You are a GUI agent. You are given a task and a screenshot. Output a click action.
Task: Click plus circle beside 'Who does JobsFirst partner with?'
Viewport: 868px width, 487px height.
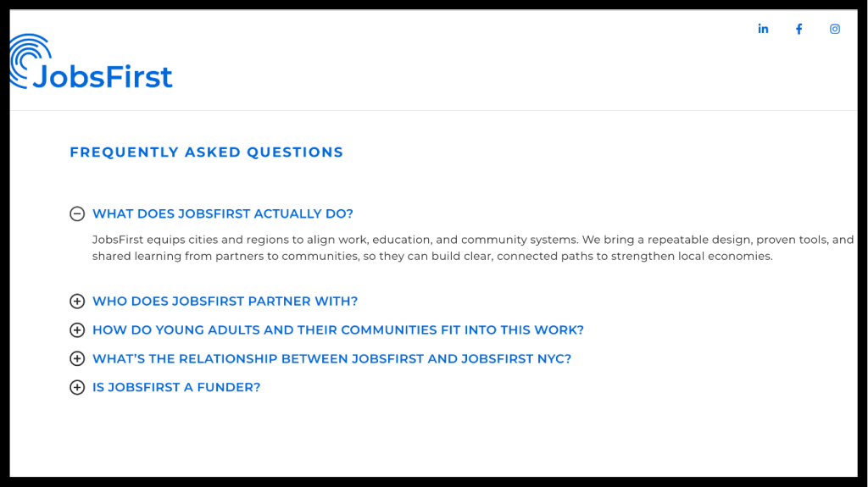tap(77, 302)
